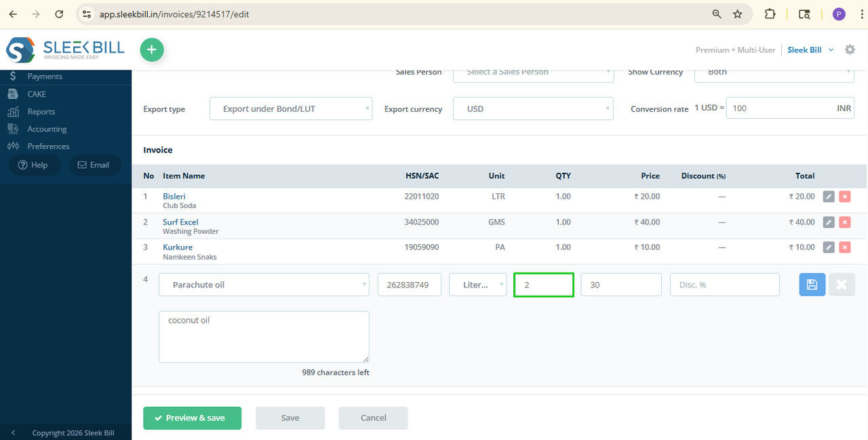This screenshot has width=868, height=440.
Task: Click the Reports chart icon
Action: click(x=14, y=112)
